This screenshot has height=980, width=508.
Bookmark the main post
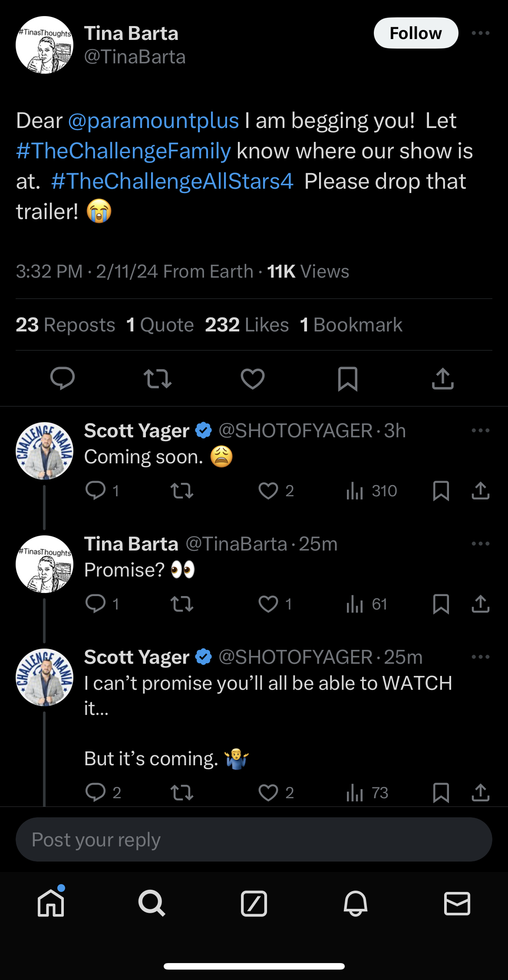(348, 379)
